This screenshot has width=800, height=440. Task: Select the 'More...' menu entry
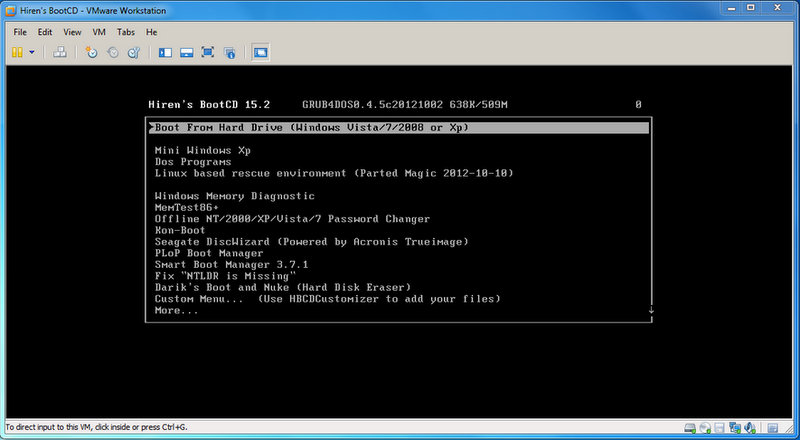177,310
